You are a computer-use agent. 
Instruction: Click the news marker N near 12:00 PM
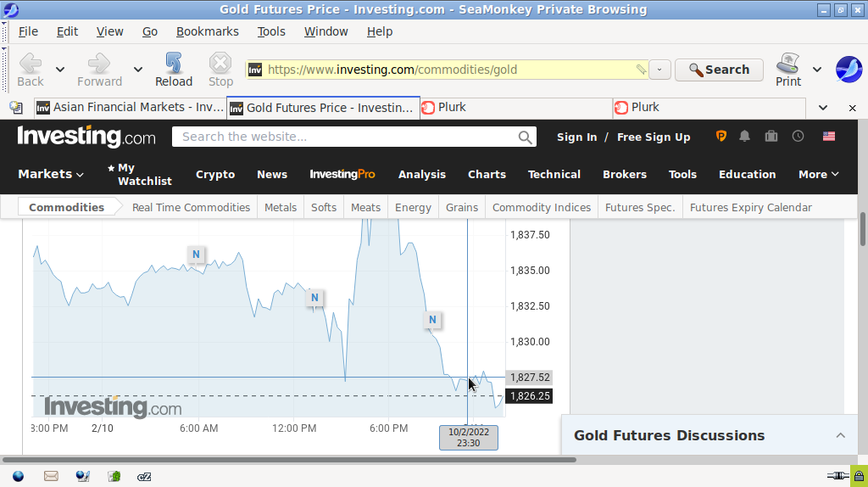[x=314, y=298]
